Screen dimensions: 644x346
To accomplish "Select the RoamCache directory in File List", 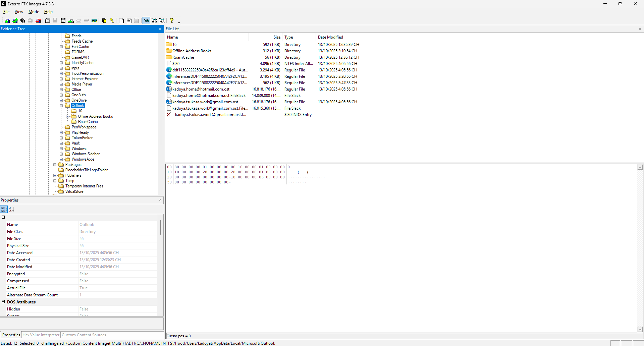I will tap(183, 57).
